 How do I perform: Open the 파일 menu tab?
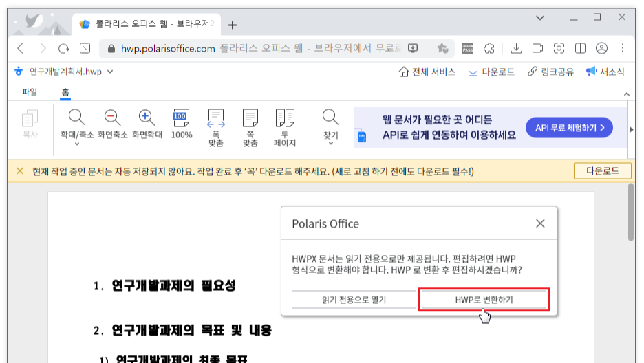(x=30, y=92)
